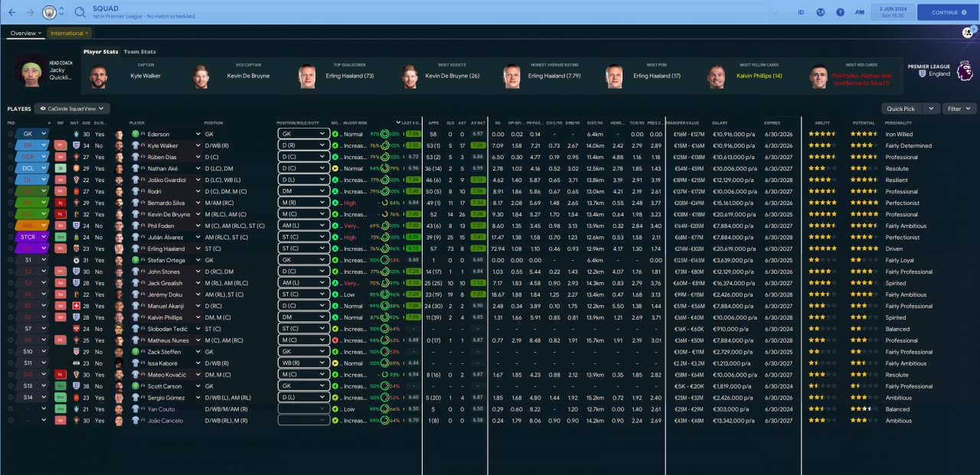This screenshot has height=475, width=980.
Task: Open the AML picked-position dropdown for Phil Foden
Action: [32, 226]
